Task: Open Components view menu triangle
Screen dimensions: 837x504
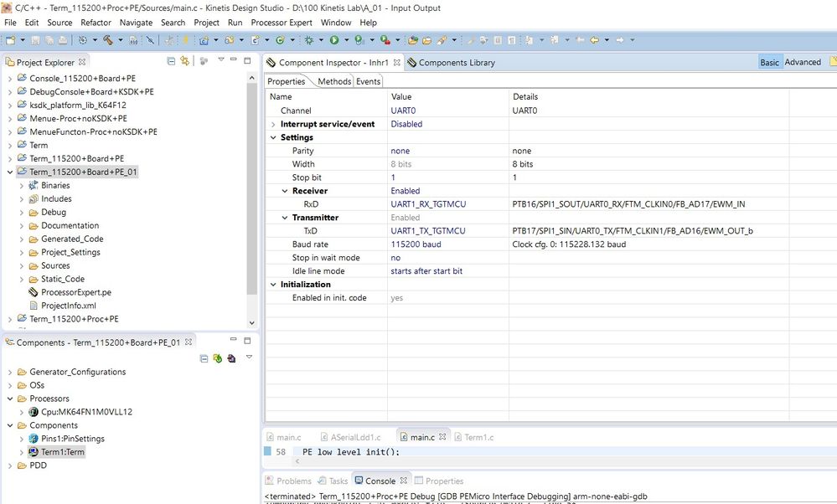Action: [x=250, y=357]
